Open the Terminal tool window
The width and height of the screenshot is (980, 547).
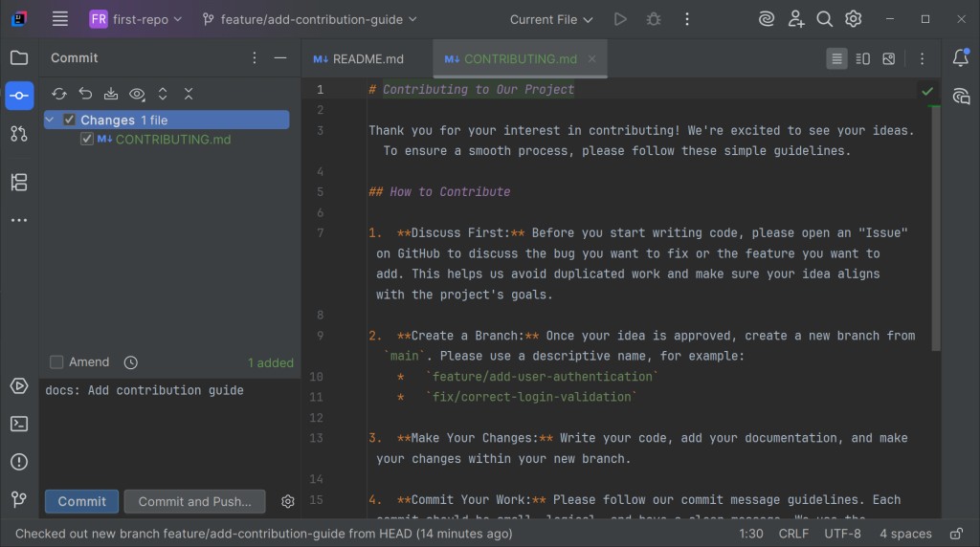coord(19,424)
